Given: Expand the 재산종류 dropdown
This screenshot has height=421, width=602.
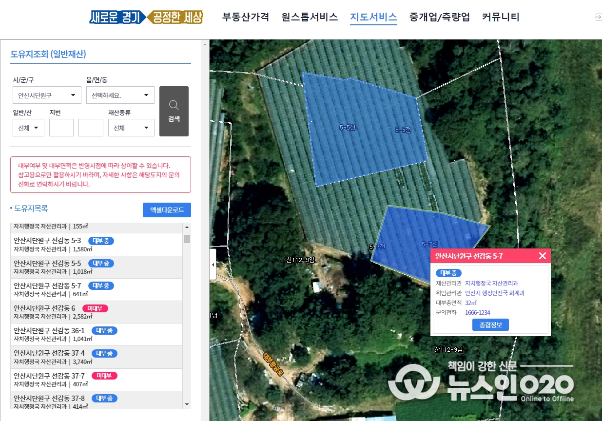Looking at the screenshot, I should pos(131,128).
